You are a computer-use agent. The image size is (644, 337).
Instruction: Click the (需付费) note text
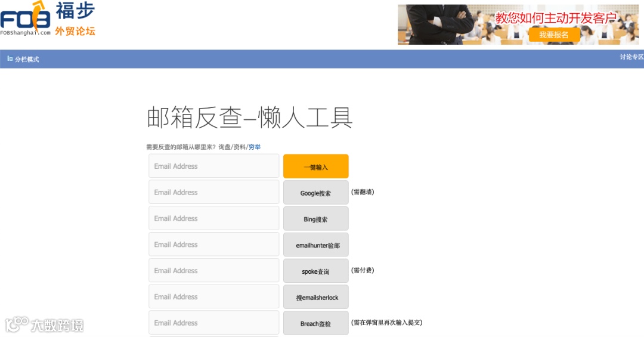pyautogui.click(x=363, y=270)
